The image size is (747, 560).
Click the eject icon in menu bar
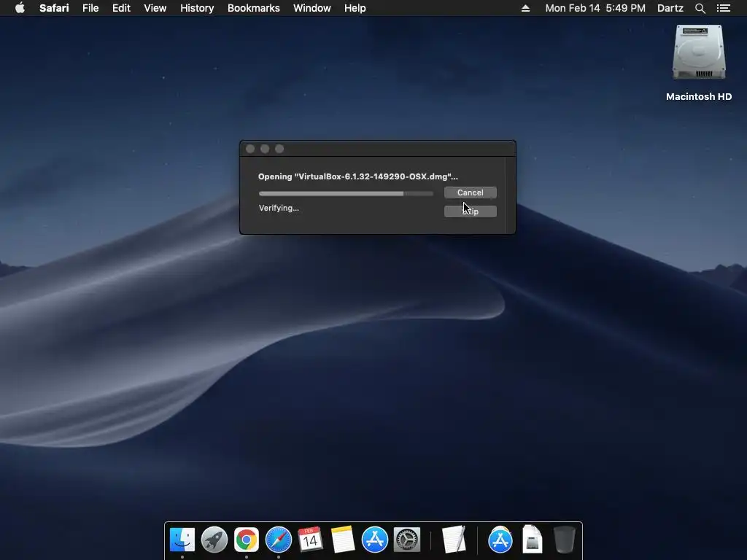point(525,8)
